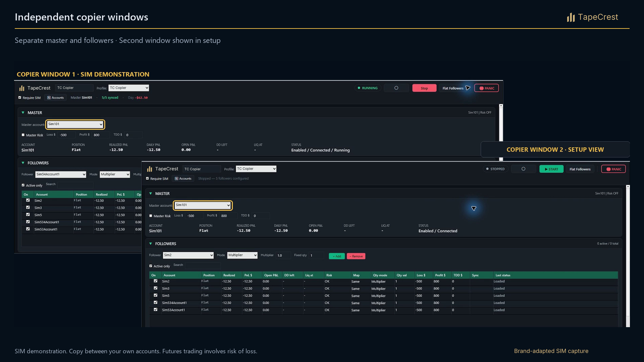Open Accounts in the running copier window
Viewport: 644px width, 362px height.
click(56, 98)
